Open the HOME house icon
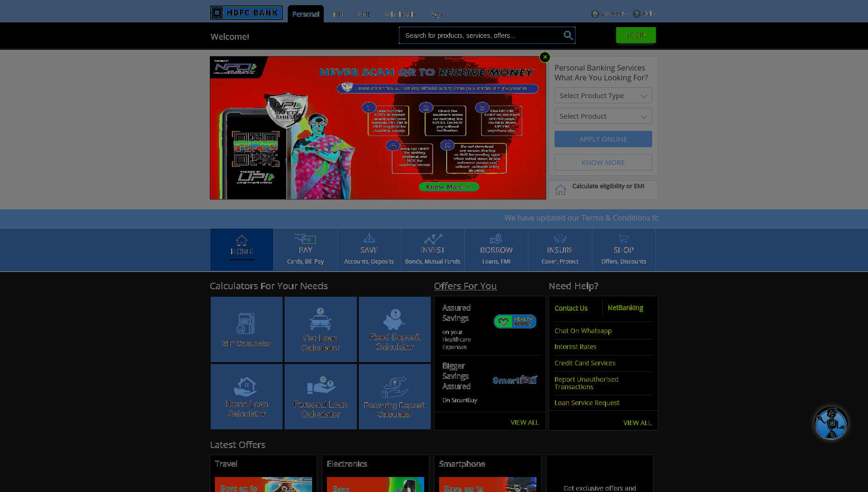The image size is (868, 492). (x=242, y=240)
